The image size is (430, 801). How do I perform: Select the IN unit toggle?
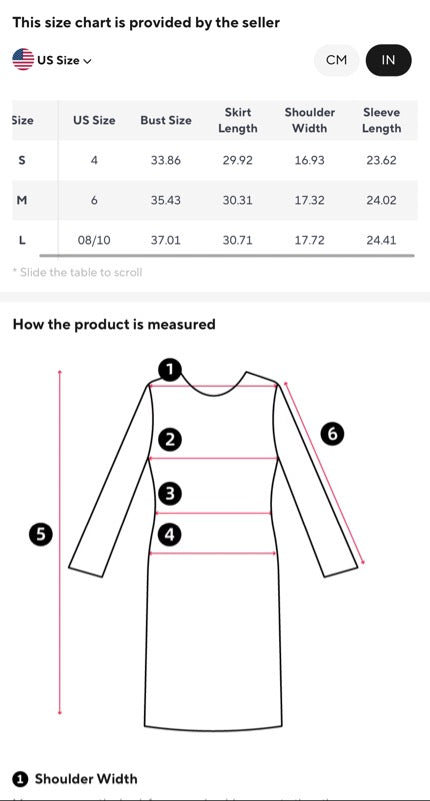point(389,60)
